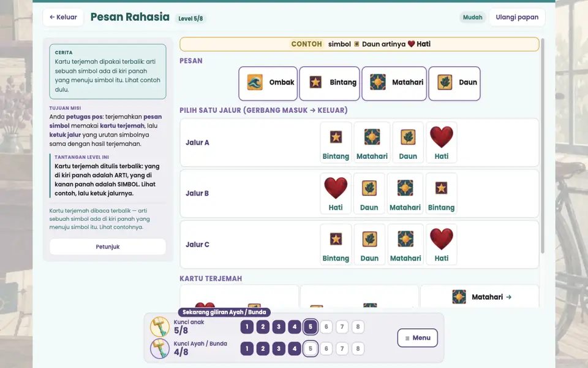Click the vertical scrollbar of the puzzle panel
The width and height of the screenshot is (588, 368).
[x=542, y=146]
